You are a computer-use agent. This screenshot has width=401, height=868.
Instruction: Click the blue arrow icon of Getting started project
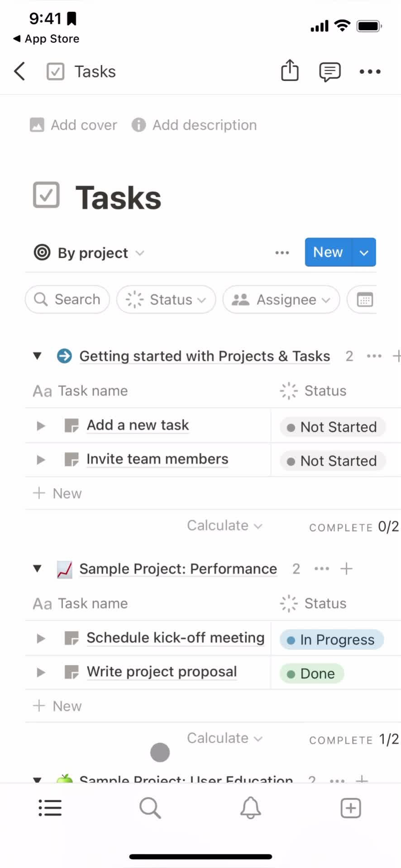[x=64, y=356]
